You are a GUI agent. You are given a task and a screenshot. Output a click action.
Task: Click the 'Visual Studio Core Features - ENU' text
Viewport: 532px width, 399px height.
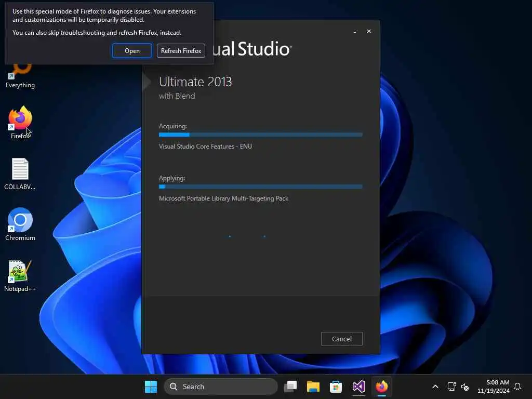[x=205, y=146]
